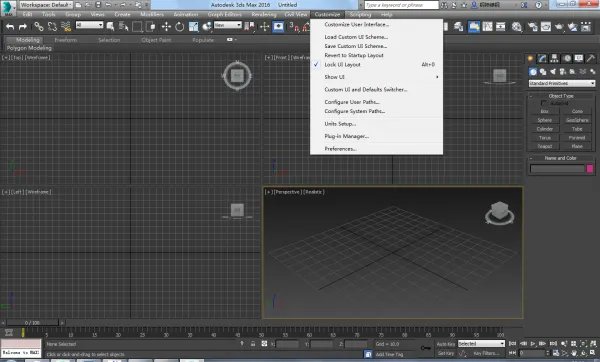Open the Standard Primitives dropdown

point(562,83)
